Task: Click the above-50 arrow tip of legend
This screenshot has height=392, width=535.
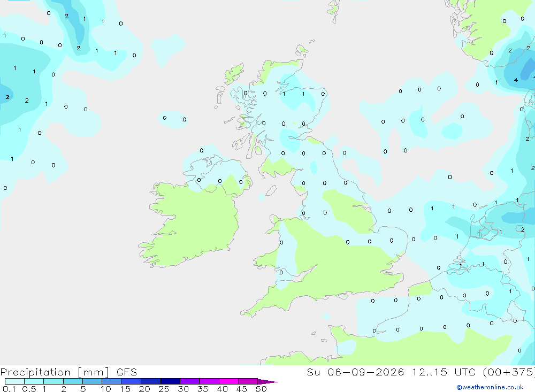Action: pyautogui.click(x=268, y=382)
